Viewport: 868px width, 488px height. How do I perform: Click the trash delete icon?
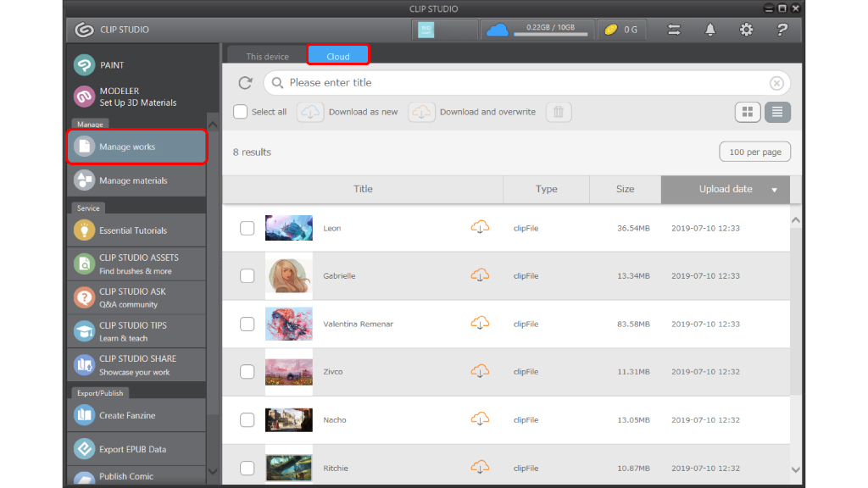click(x=558, y=112)
